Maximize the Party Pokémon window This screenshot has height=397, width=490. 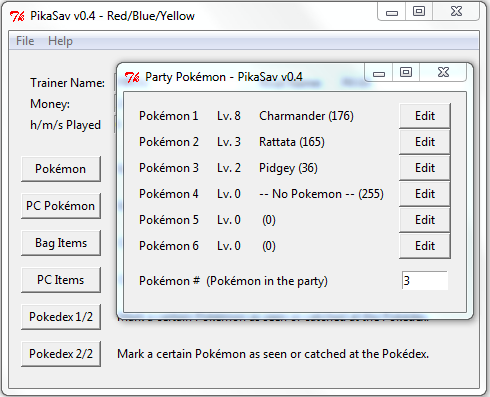[406, 72]
